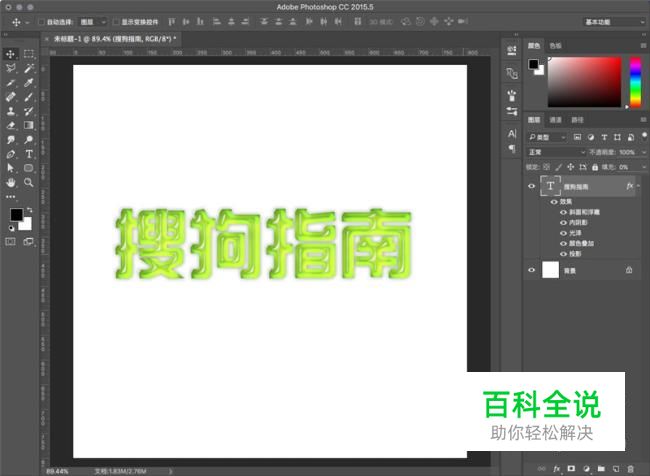Hide the 颜色叠加 effect
This screenshot has height=476, width=650.
coord(563,243)
